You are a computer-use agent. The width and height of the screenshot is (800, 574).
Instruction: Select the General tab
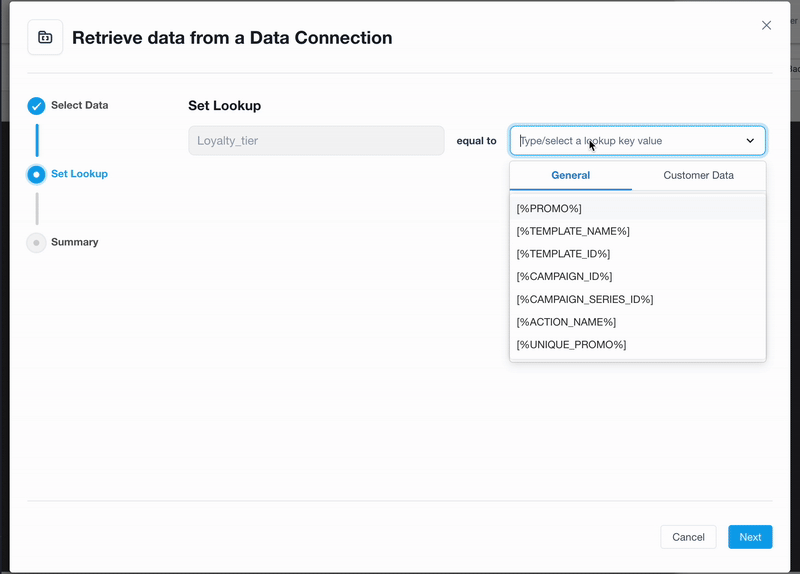[570, 176]
